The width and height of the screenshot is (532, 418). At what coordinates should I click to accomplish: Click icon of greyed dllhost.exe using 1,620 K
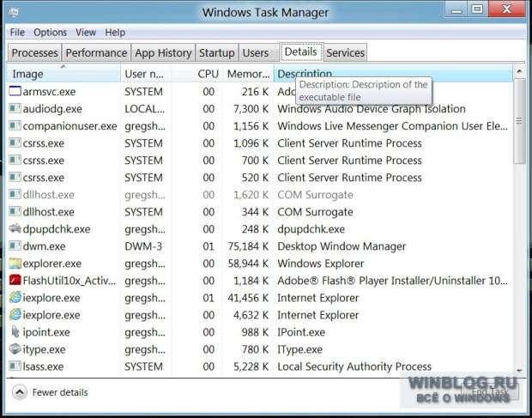click(15, 195)
